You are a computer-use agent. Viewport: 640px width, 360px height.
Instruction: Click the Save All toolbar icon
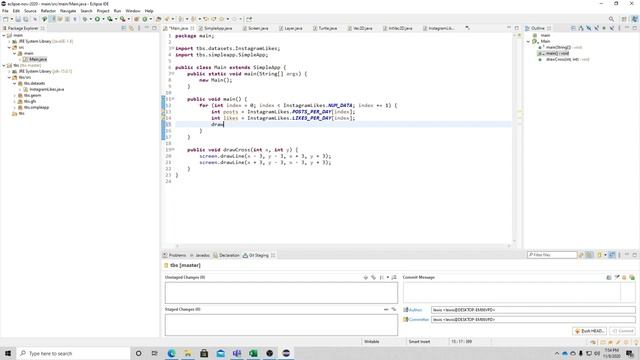click(x=26, y=19)
